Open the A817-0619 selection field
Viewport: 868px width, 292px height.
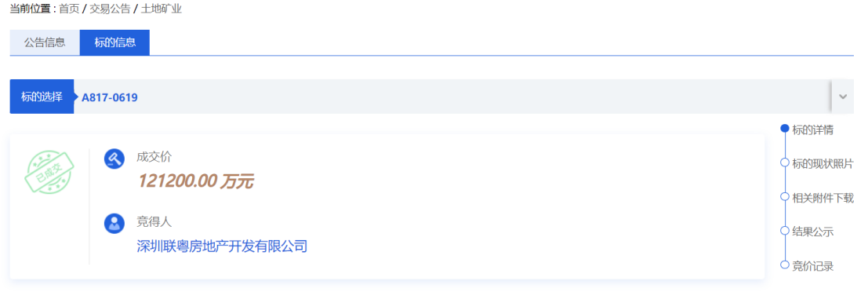[452, 97]
